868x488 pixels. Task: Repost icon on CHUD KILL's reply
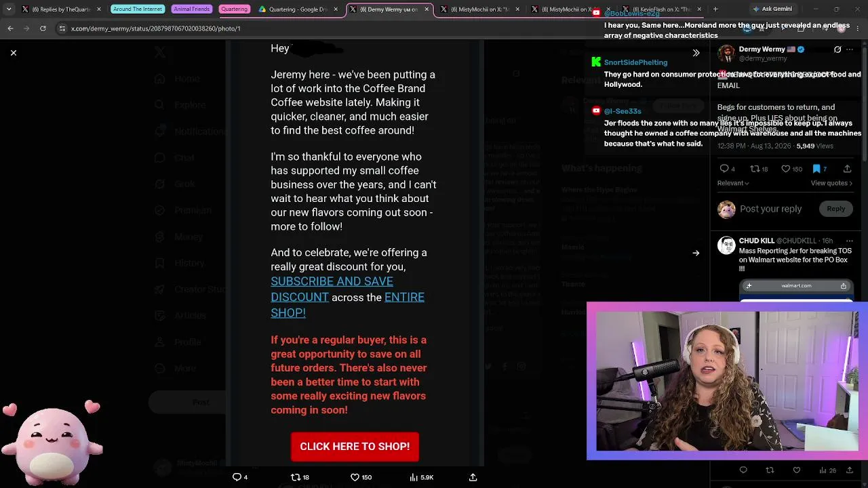click(x=770, y=470)
